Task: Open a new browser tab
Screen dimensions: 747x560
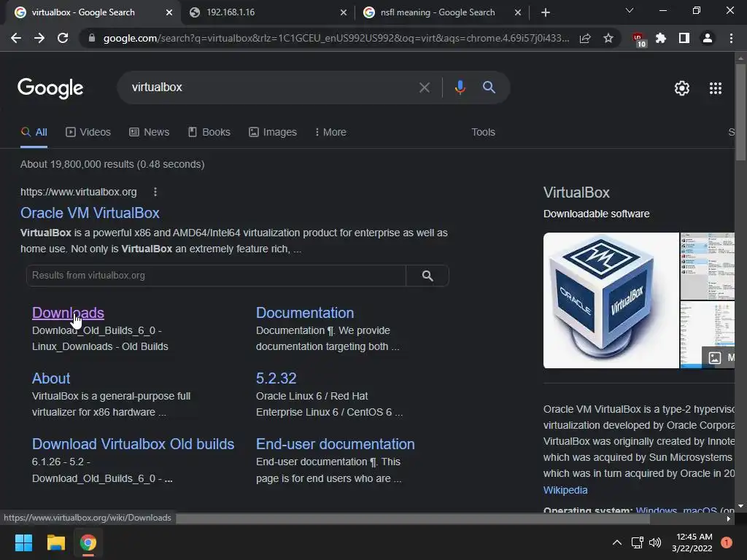Action: pyautogui.click(x=546, y=13)
